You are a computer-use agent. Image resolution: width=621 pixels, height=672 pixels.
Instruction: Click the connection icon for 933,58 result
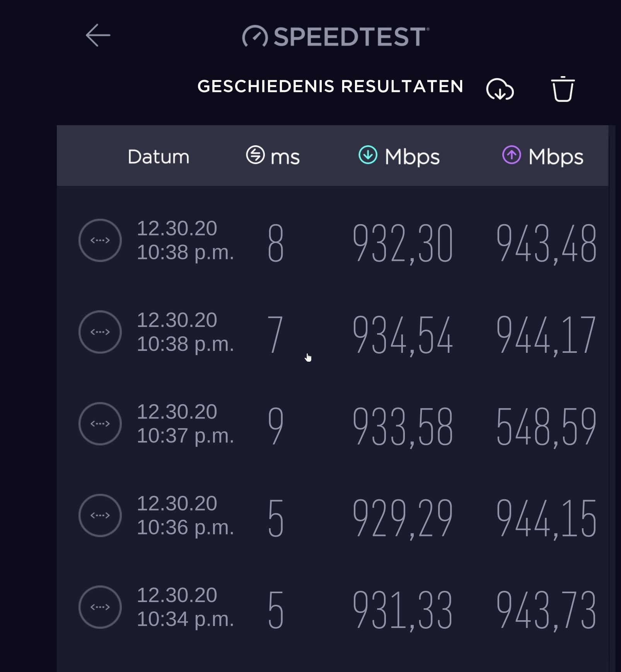coord(100,424)
